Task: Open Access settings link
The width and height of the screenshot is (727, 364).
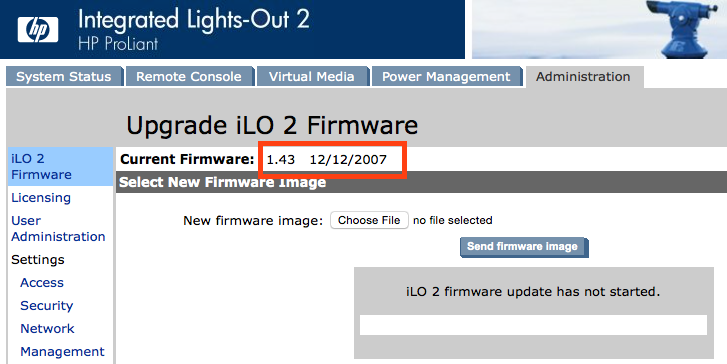Action: click(x=42, y=282)
